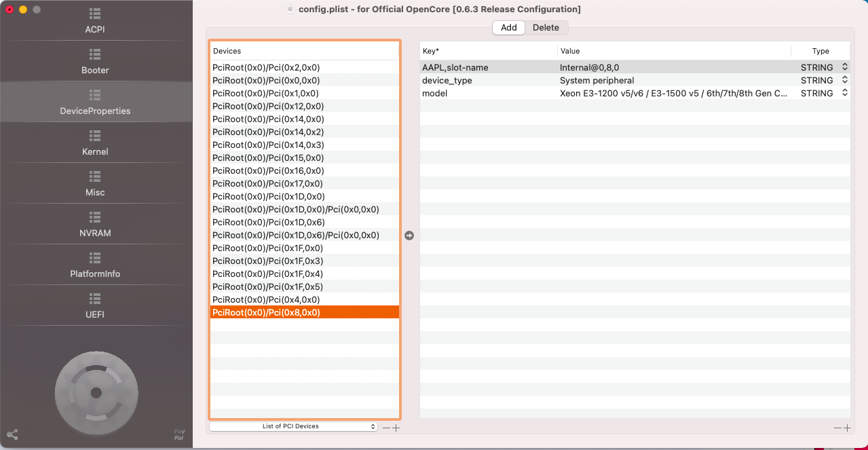The height and width of the screenshot is (450, 868).
Task: Select device PciRoot(0x0)/Pci(0x16,0x0)
Action: 305,170
